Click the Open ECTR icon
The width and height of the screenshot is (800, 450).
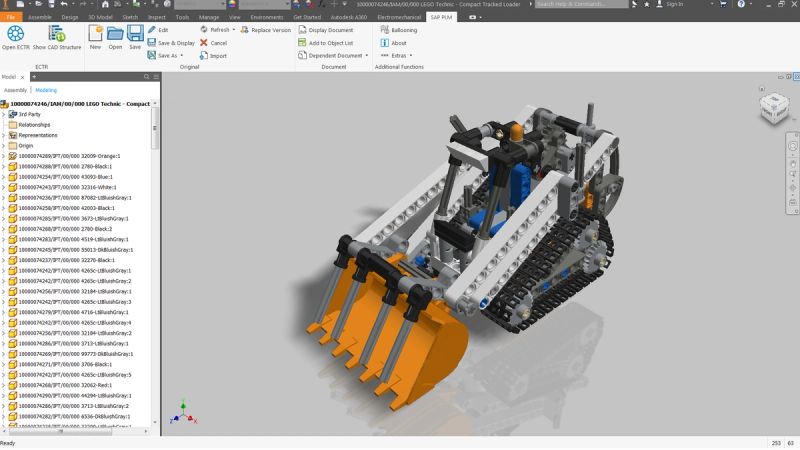(x=16, y=38)
